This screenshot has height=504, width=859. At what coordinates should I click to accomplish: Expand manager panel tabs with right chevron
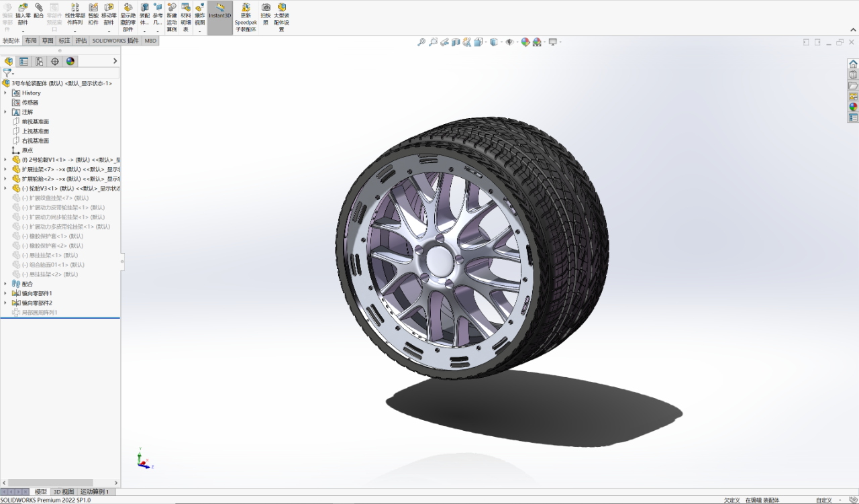click(115, 61)
